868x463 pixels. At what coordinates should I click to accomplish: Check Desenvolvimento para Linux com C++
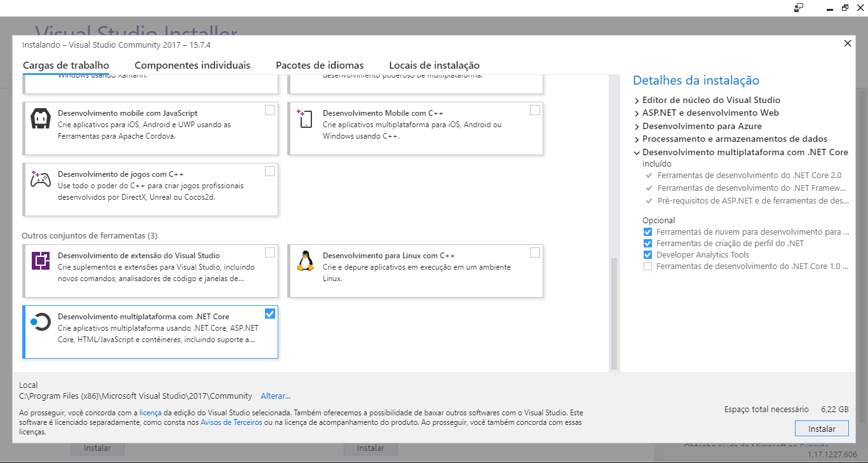[535, 252]
